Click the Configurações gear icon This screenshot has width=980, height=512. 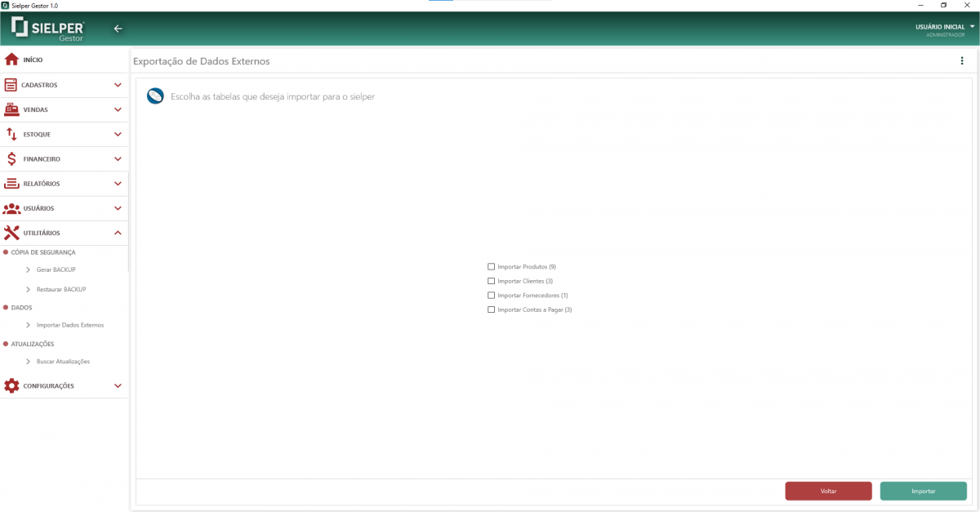tap(11, 385)
